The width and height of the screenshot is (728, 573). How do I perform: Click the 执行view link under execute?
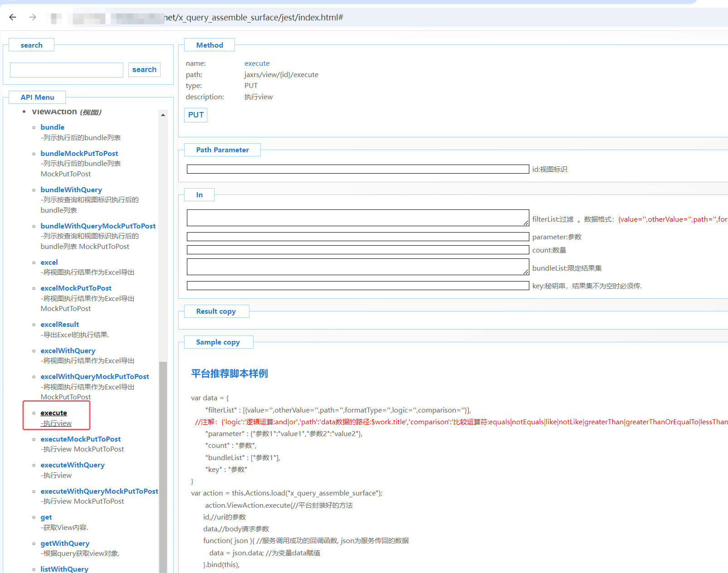pyautogui.click(x=56, y=423)
